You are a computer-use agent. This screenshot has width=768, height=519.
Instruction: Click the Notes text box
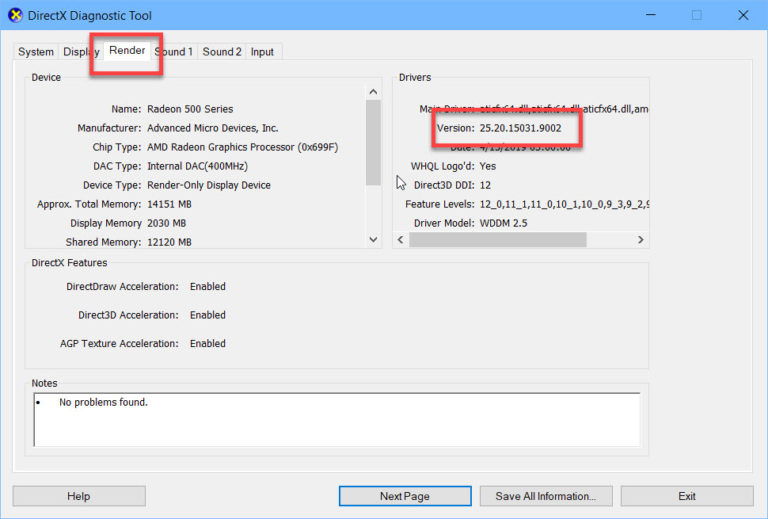(337, 420)
